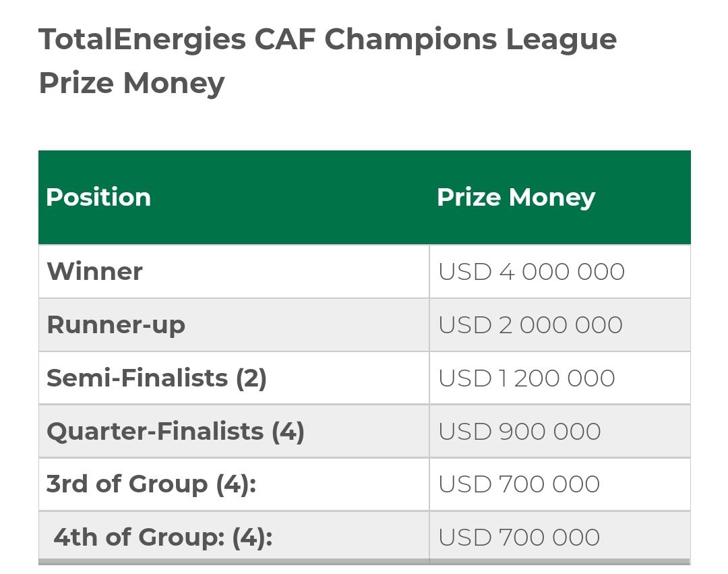The width and height of the screenshot is (728, 574).
Task: Click the word "TotalEnergies" in the page heading
Action: coord(142,39)
